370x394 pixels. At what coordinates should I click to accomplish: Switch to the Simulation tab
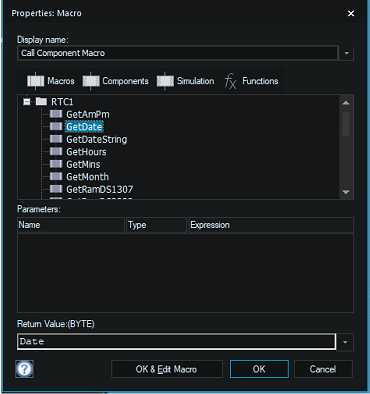click(185, 81)
